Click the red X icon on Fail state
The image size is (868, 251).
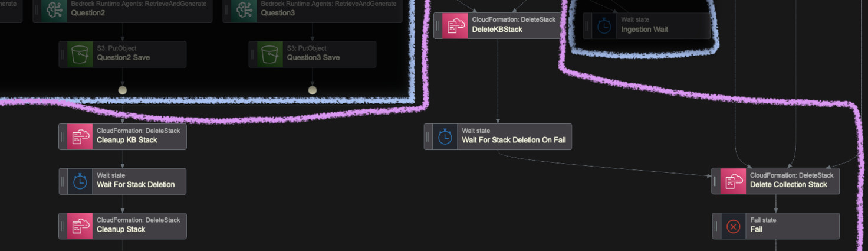pos(733,226)
